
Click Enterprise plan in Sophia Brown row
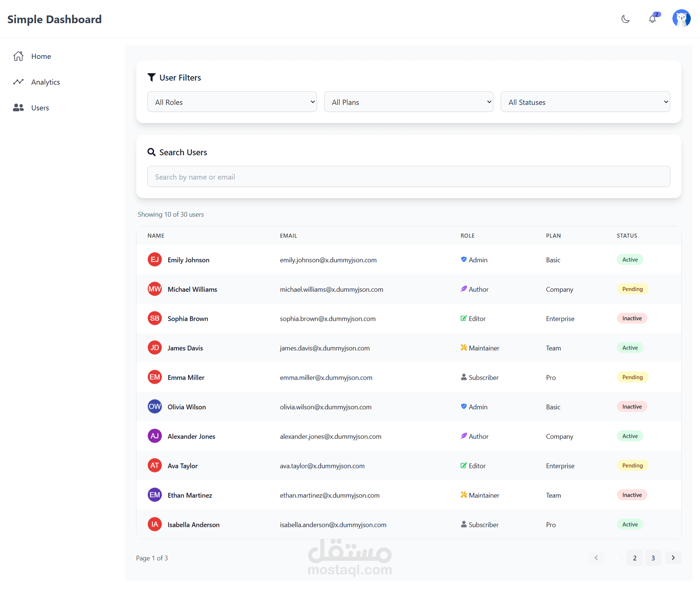pyautogui.click(x=560, y=319)
